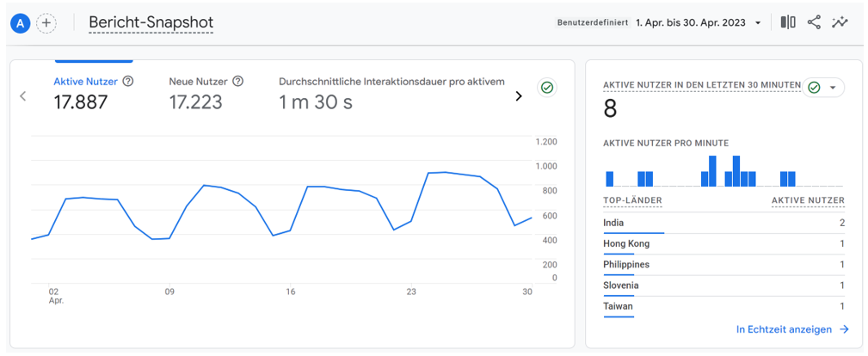This screenshot has height=356, width=868.
Task: Click the 02 Apr. axis label
Action: tap(56, 296)
